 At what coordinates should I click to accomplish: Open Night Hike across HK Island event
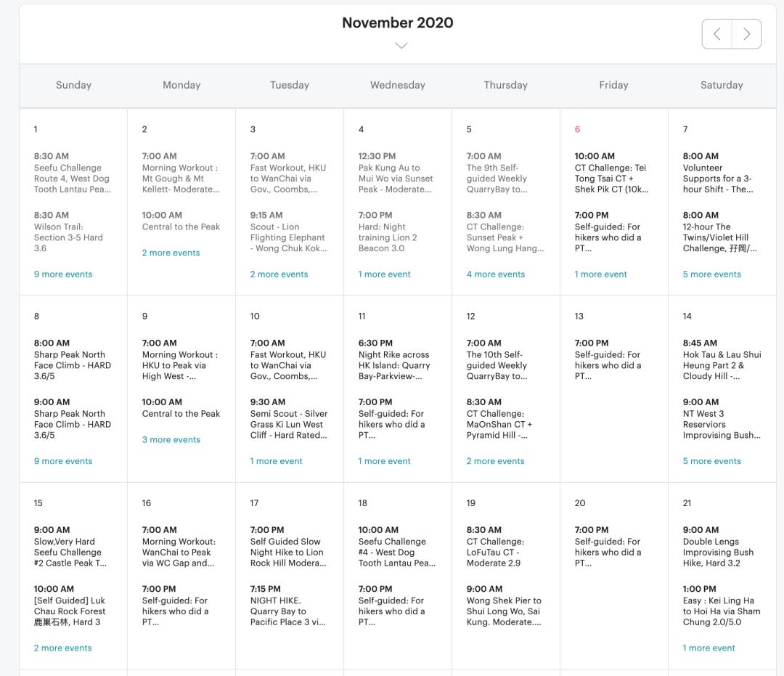(393, 365)
